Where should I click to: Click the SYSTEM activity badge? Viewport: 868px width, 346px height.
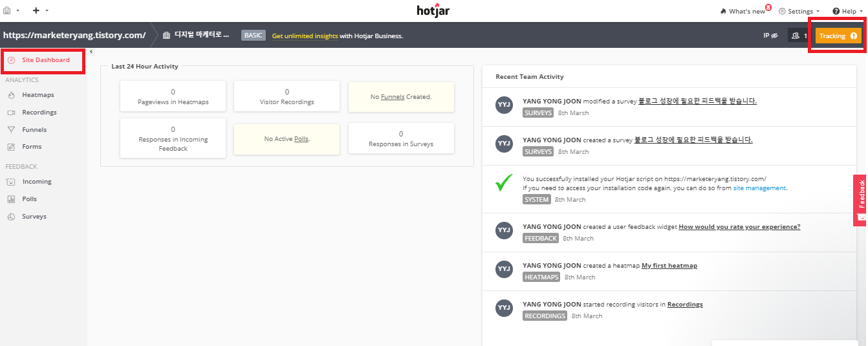(537, 200)
